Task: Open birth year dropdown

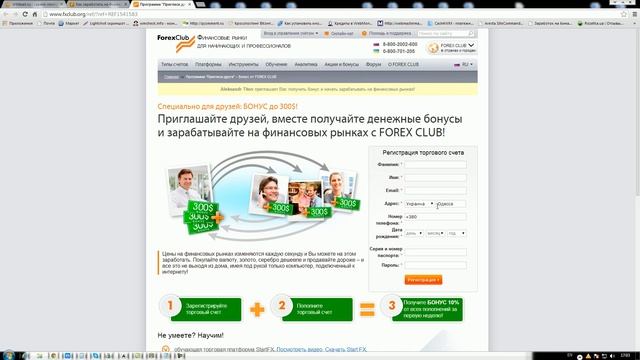Action: tap(457, 233)
